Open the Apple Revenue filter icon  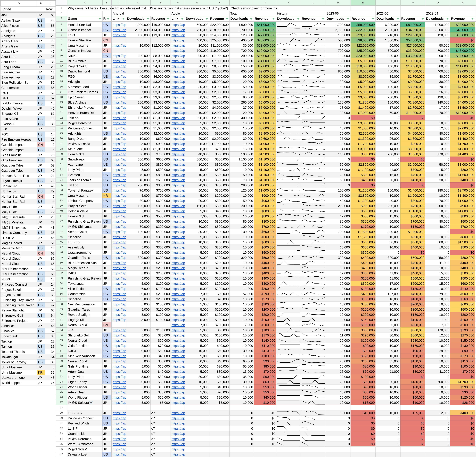pos(227,19)
